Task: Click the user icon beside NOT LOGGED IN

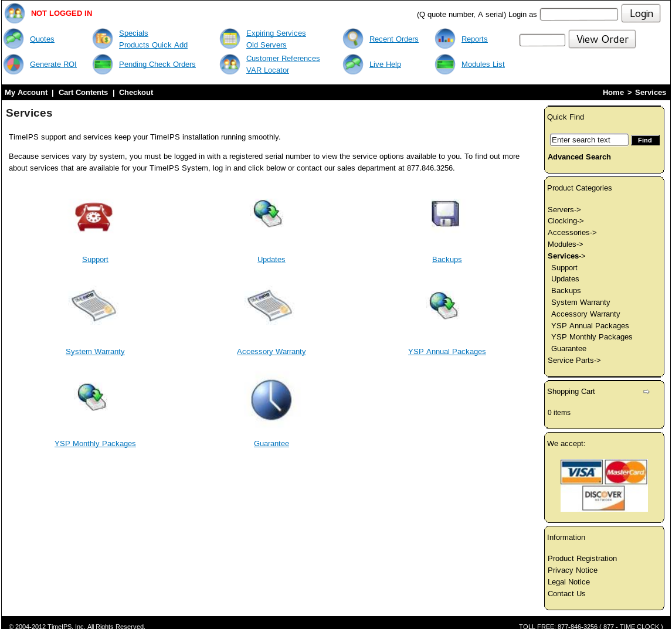Action: pos(15,13)
